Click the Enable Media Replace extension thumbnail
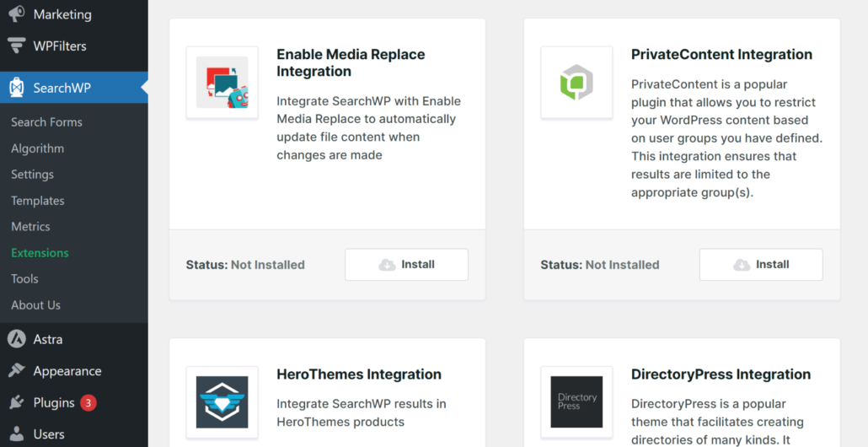Screen dimensions: 868x447 coord(222,82)
